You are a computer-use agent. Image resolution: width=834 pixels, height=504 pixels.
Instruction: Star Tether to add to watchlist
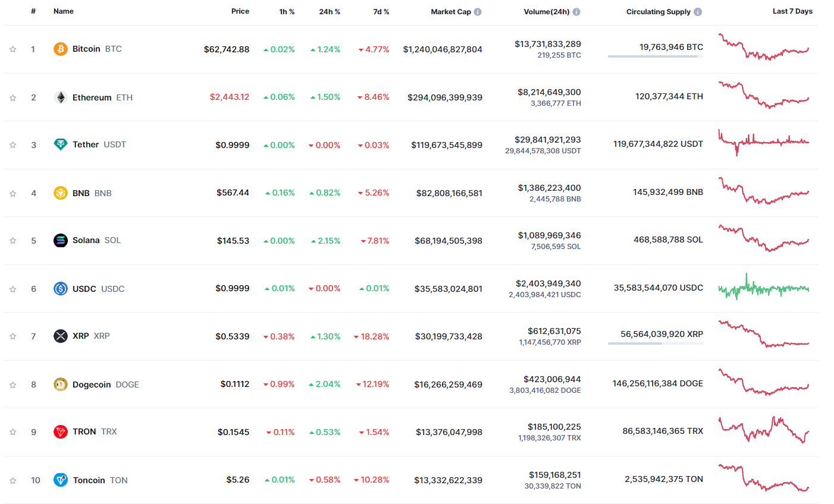click(12, 145)
